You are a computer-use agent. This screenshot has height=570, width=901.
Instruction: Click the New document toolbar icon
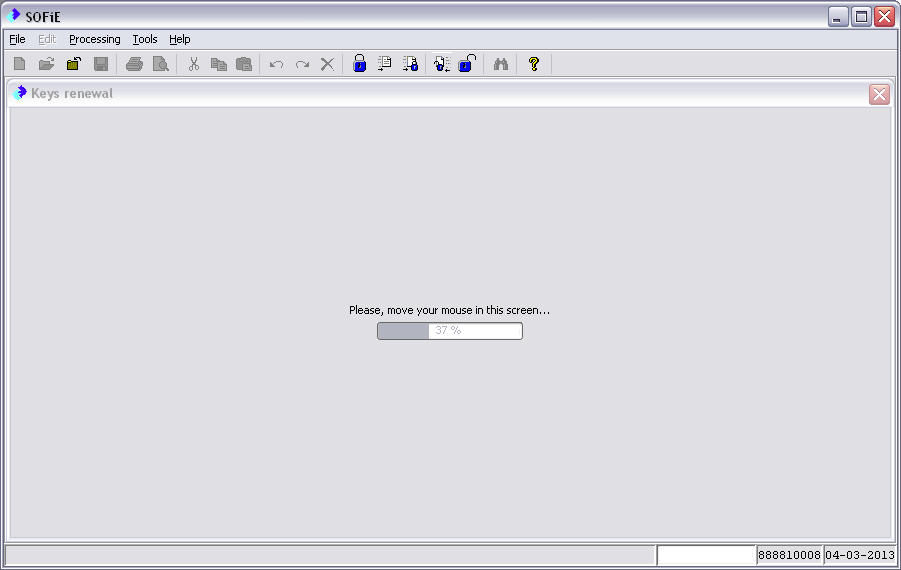[20, 64]
